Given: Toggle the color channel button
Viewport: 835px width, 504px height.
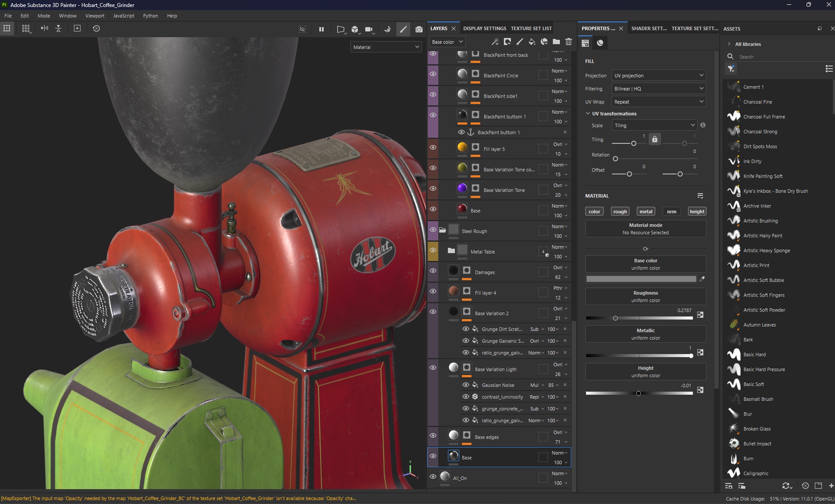Looking at the screenshot, I should coord(594,212).
